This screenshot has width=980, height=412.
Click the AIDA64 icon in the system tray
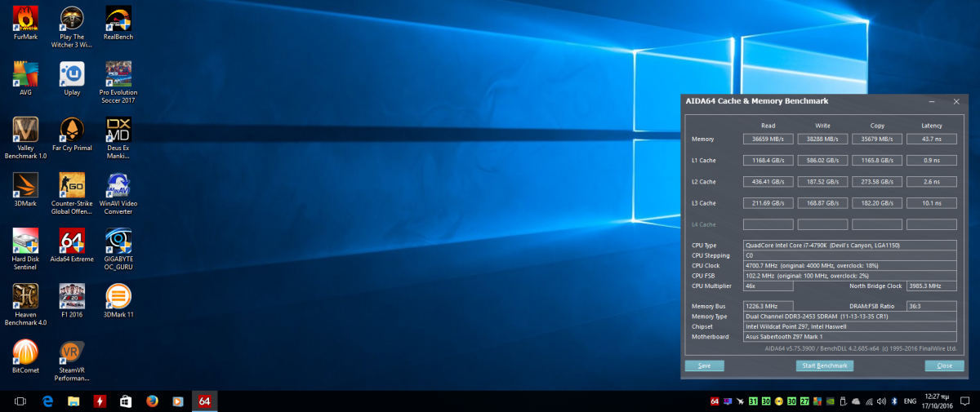tap(715, 401)
